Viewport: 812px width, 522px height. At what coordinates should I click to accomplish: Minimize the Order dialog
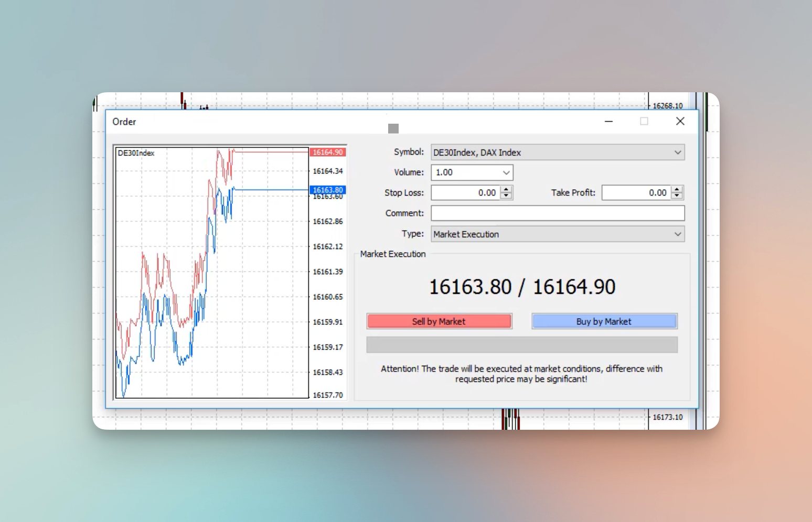(608, 122)
